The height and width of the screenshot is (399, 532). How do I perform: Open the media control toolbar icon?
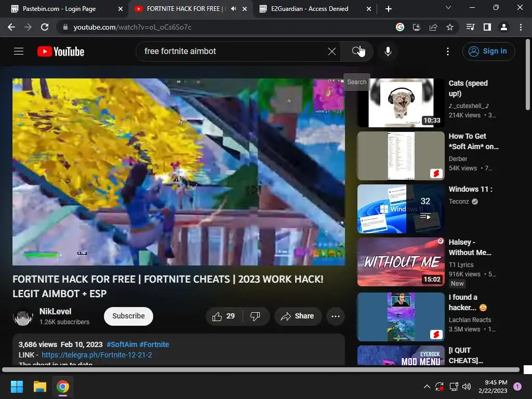click(x=470, y=27)
